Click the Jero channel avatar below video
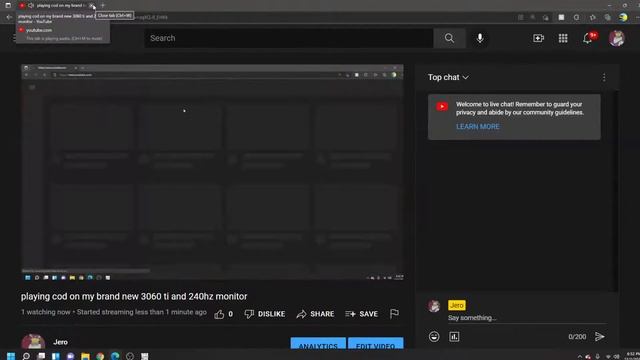 point(33,342)
